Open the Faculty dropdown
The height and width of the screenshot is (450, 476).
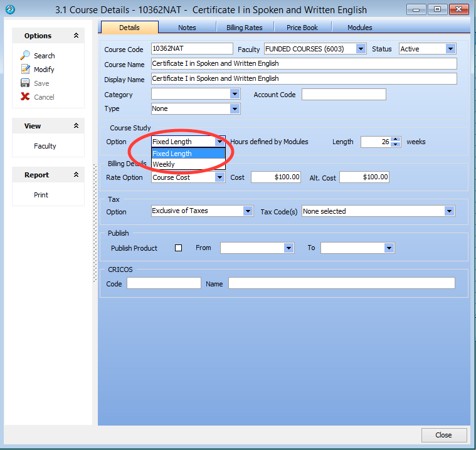[x=361, y=49]
